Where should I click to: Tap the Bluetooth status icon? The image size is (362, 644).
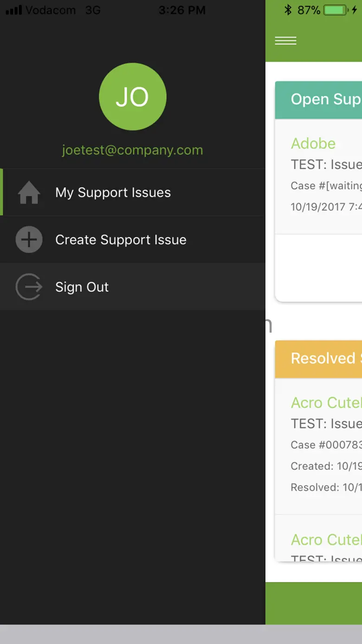click(288, 10)
